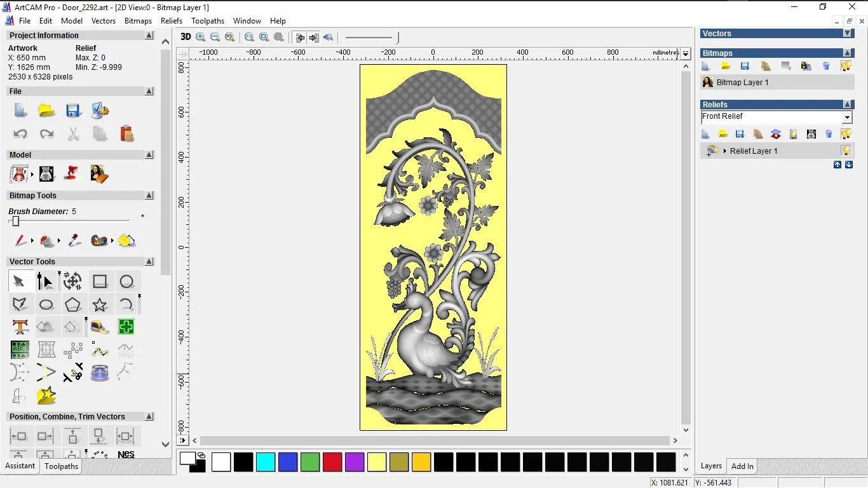The width and height of the screenshot is (868, 488).
Task: Move relief layer up with arrow button
Action: (837, 165)
